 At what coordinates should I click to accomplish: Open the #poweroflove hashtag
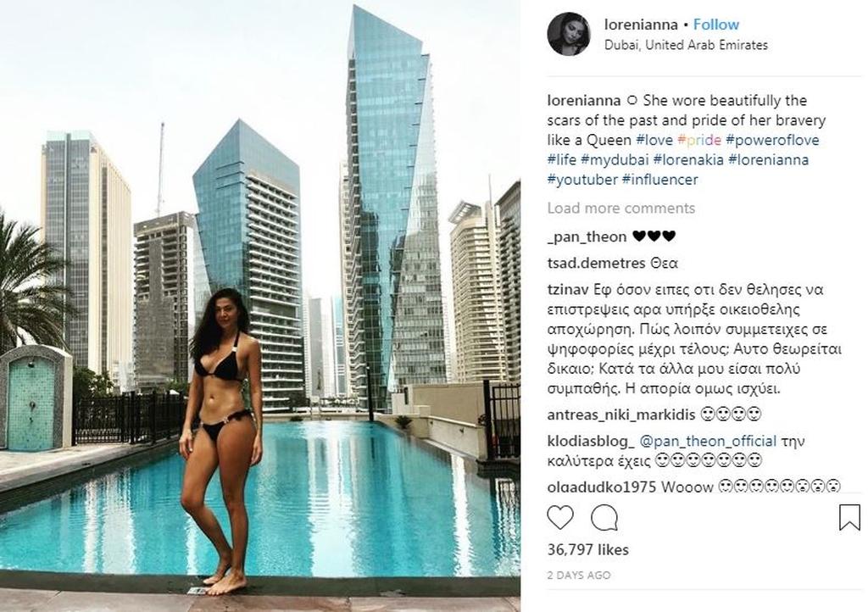click(772, 140)
